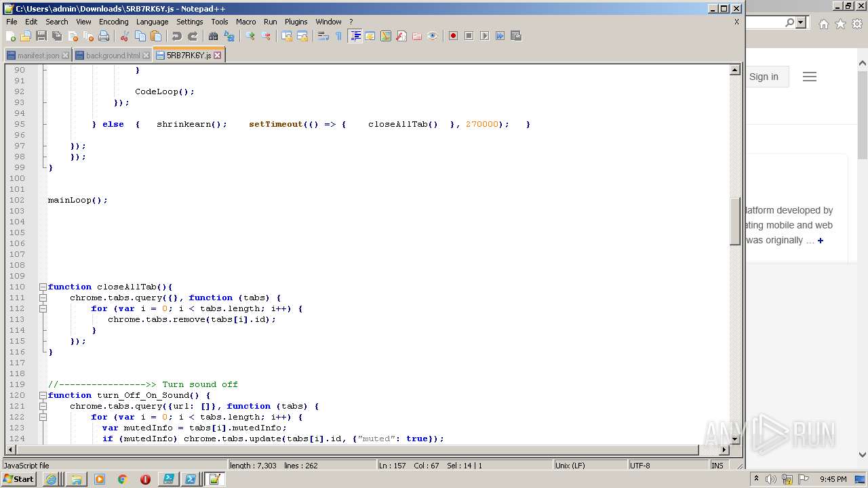Click the Redo arrow icon
This screenshot has width=868, height=488.
coord(193,36)
